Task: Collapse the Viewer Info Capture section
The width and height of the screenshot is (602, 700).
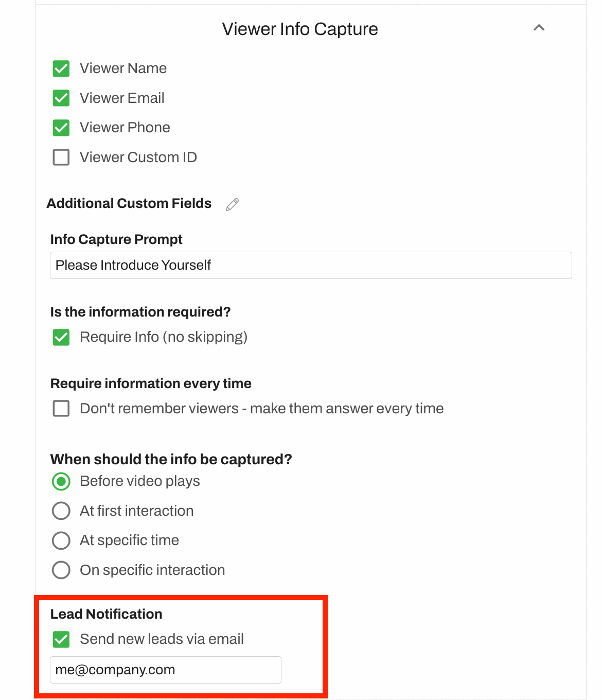Action: coord(539,28)
